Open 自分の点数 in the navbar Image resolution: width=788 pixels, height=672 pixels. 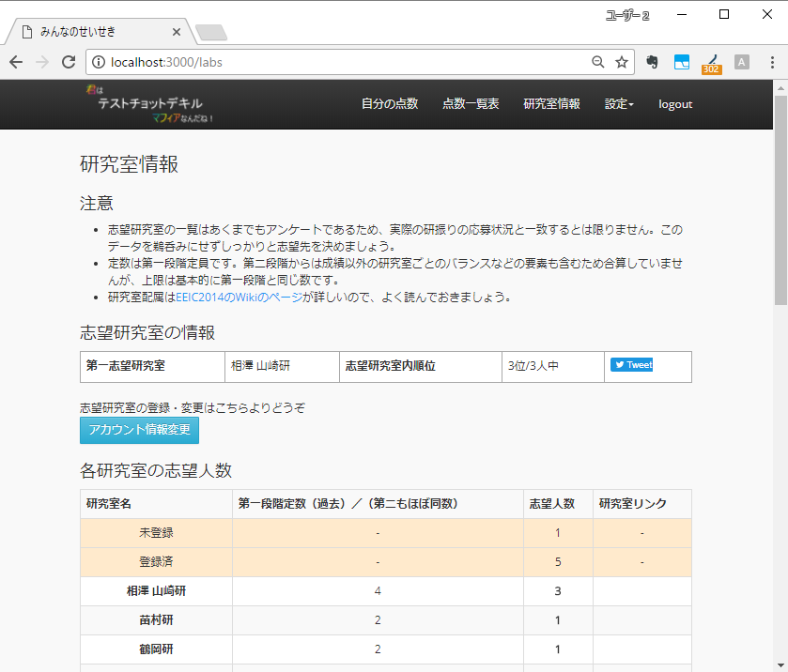(390, 104)
